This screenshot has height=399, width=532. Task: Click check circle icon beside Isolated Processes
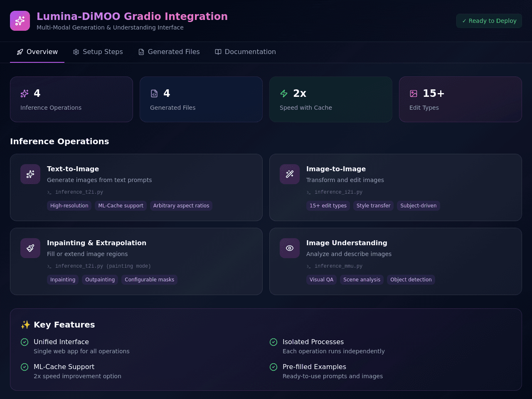(x=273, y=342)
